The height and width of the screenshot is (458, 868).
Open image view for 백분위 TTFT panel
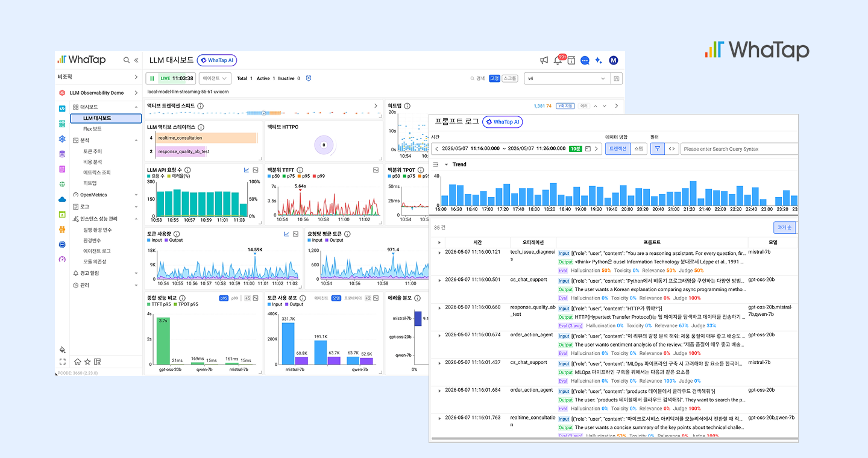(376, 170)
